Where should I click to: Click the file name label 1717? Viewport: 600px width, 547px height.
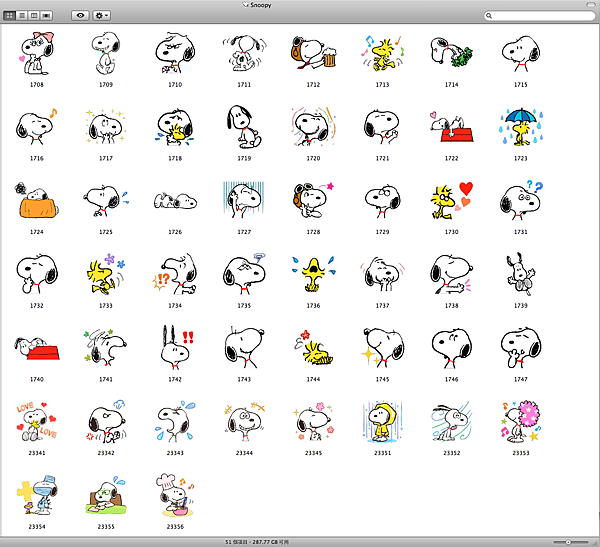106,158
